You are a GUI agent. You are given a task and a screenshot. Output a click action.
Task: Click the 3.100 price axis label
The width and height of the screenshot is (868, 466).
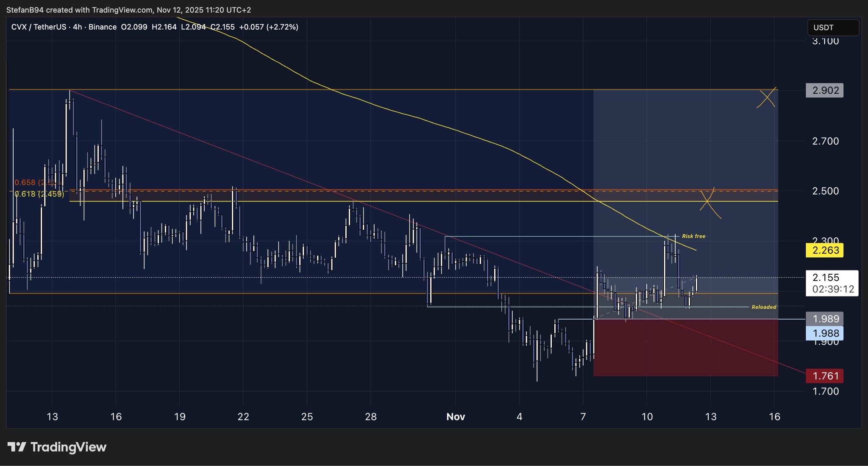click(825, 41)
